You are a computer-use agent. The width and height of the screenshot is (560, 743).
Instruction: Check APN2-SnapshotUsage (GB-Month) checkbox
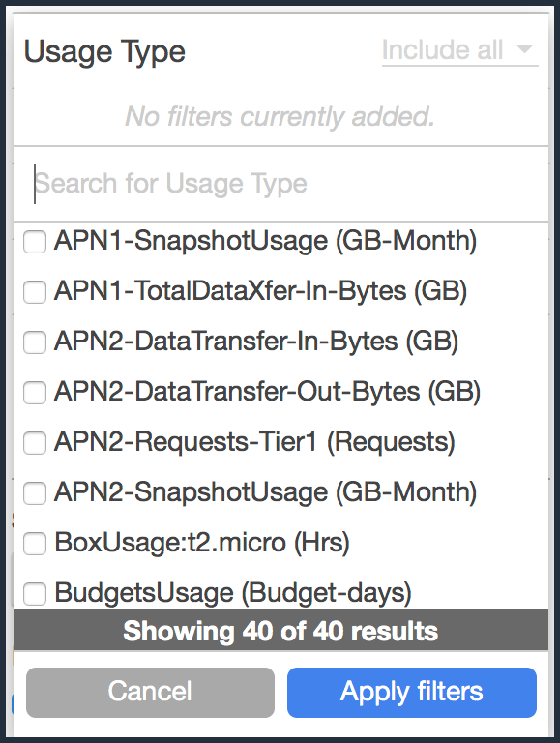coord(35,493)
